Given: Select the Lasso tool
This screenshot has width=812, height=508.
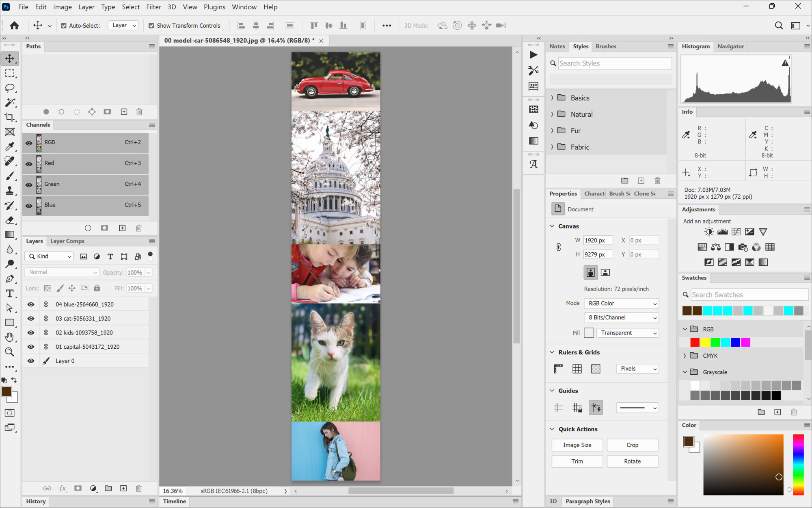Looking at the screenshot, I should [x=10, y=88].
